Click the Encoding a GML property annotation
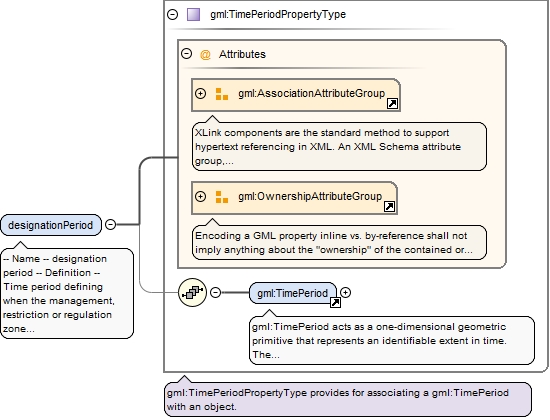Screen dimensions: 550x420 (x=339, y=242)
